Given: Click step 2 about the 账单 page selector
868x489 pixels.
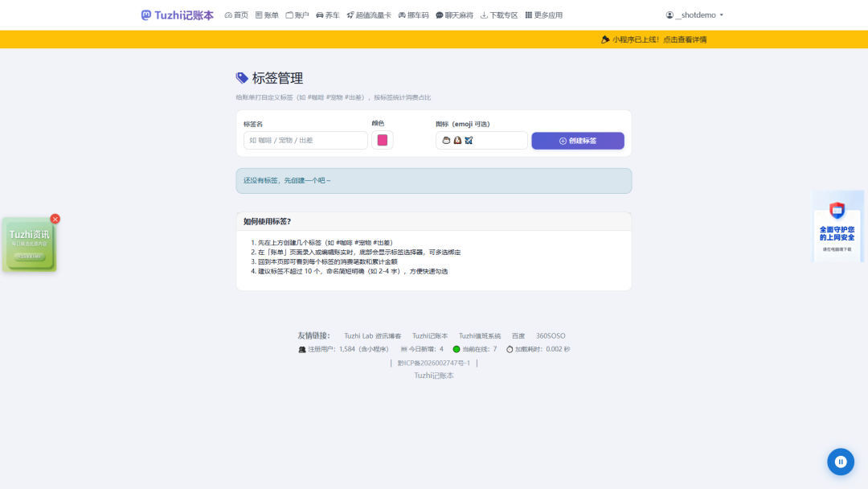Looking at the screenshot, I should pos(359,252).
